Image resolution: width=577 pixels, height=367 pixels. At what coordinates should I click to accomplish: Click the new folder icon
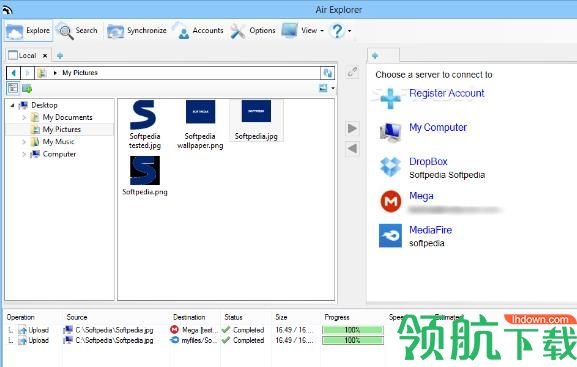[27, 88]
